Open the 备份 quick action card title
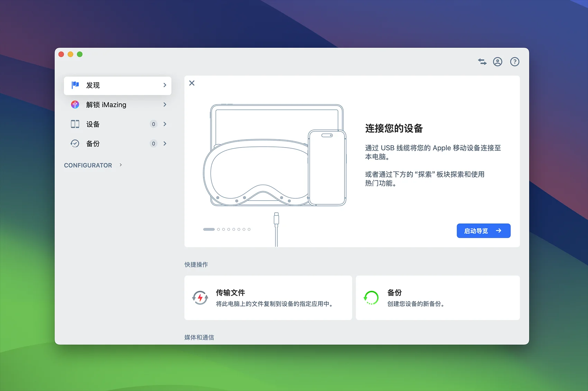 [x=395, y=293]
